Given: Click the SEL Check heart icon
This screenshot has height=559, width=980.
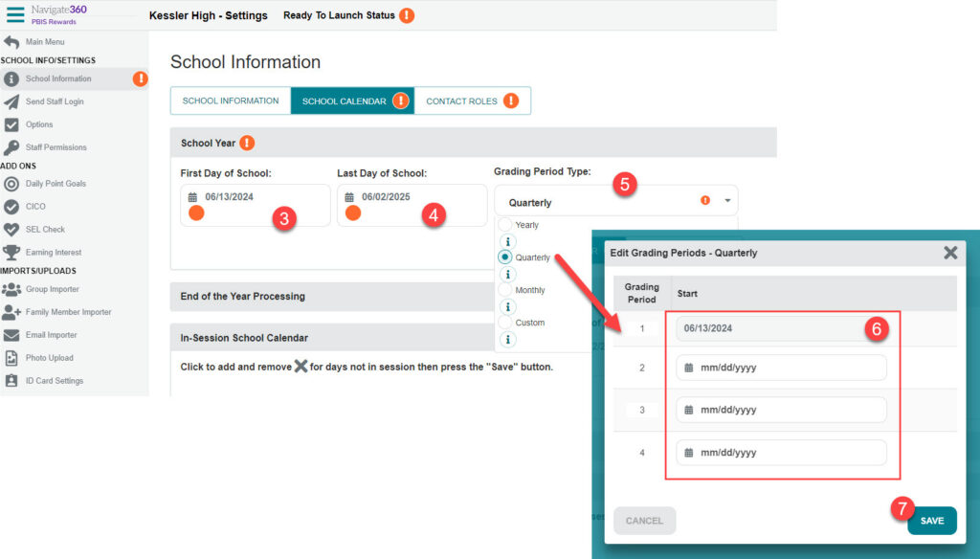Looking at the screenshot, I should 11,230.
